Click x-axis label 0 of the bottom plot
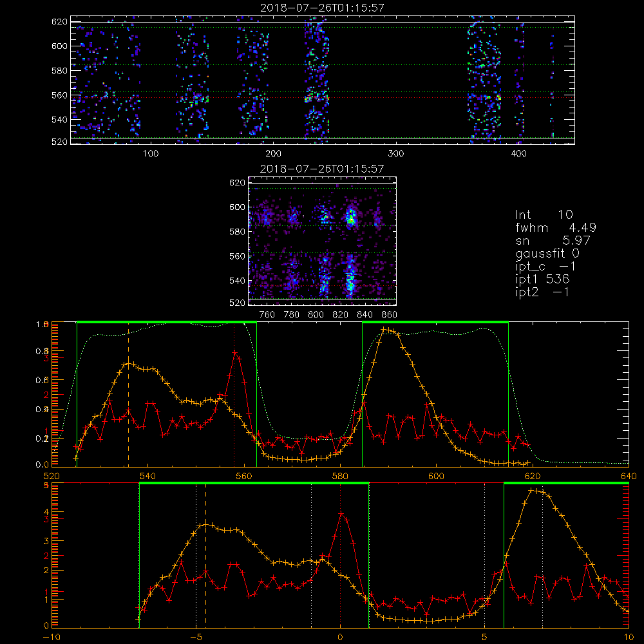 pyautogui.click(x=340, y=637)
